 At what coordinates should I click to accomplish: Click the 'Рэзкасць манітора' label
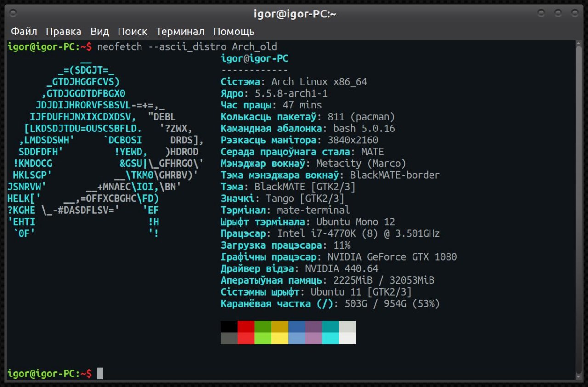[269, 140]
